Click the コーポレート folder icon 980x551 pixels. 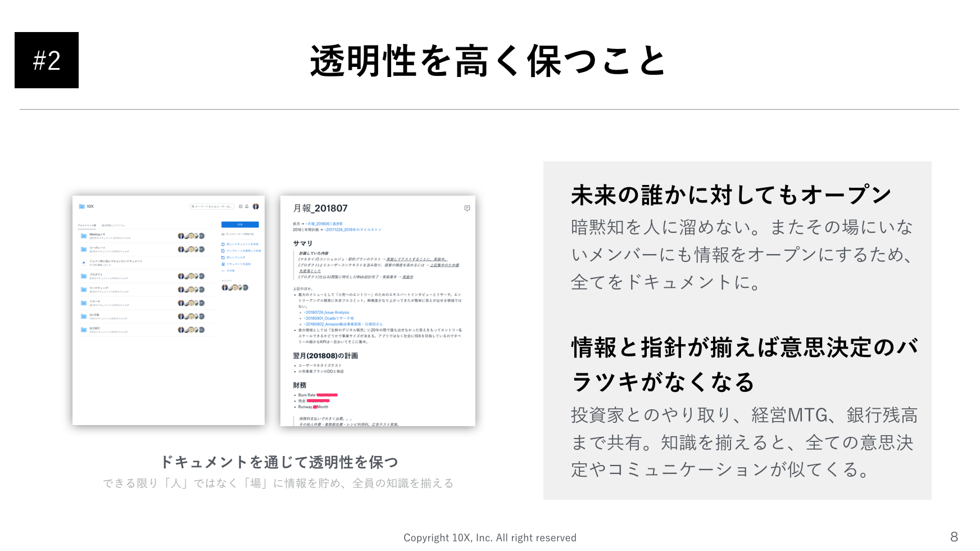click(83, 249)
